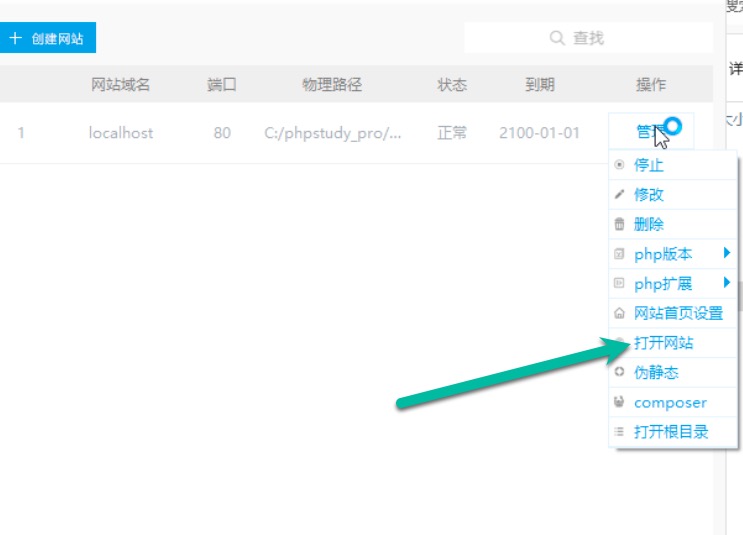
Task: Click the trash icon beside 删除
Action: tap(619, 224)
